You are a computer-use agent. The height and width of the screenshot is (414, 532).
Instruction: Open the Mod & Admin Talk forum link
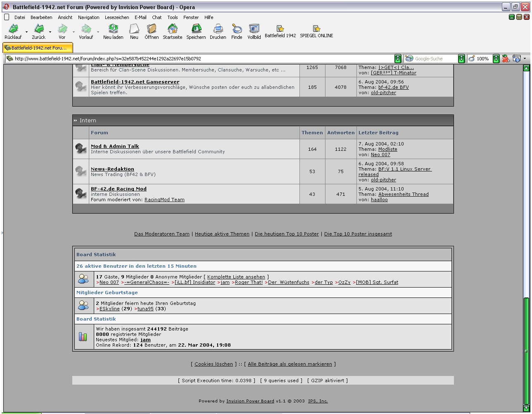(x=115, y=146)
